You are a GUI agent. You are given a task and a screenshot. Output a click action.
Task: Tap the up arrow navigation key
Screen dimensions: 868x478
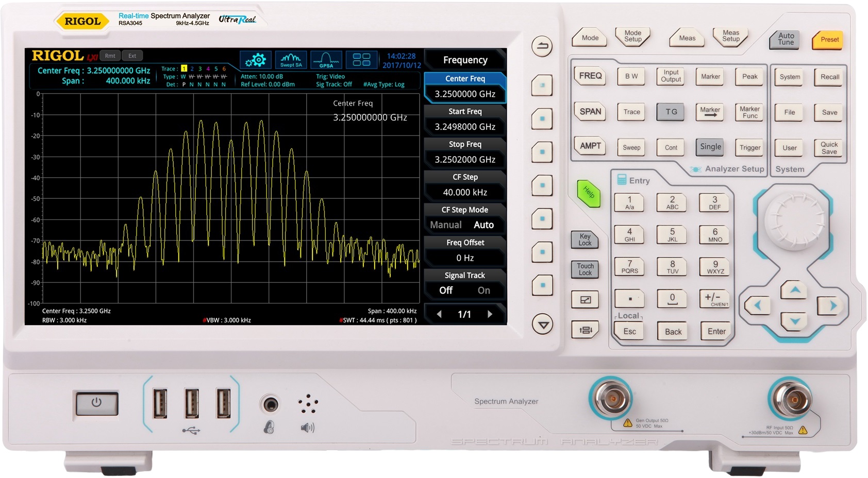pos(794,290)
